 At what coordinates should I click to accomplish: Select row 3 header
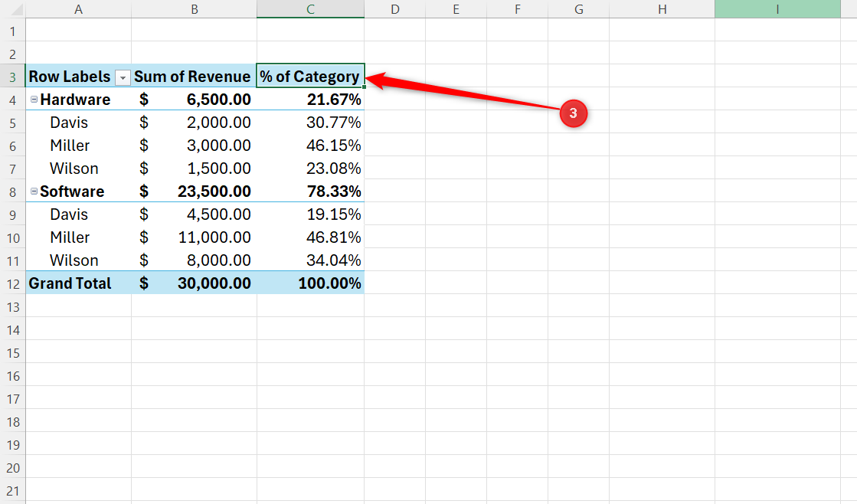[12, 77]
